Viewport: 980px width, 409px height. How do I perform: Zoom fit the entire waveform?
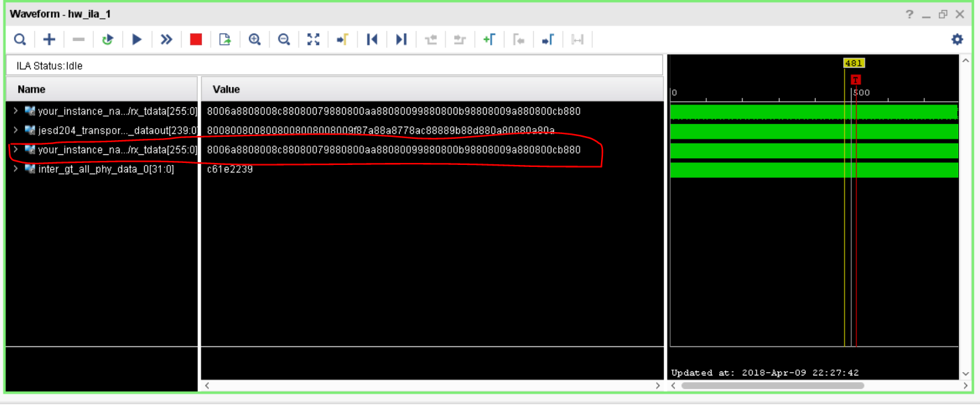(313, 40)
